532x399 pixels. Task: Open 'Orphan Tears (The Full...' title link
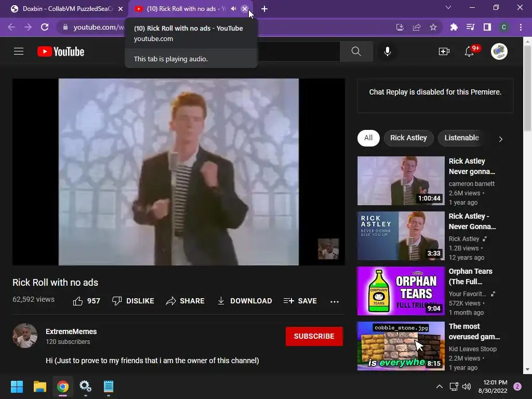pyautogui.click(x=471, y=276)
